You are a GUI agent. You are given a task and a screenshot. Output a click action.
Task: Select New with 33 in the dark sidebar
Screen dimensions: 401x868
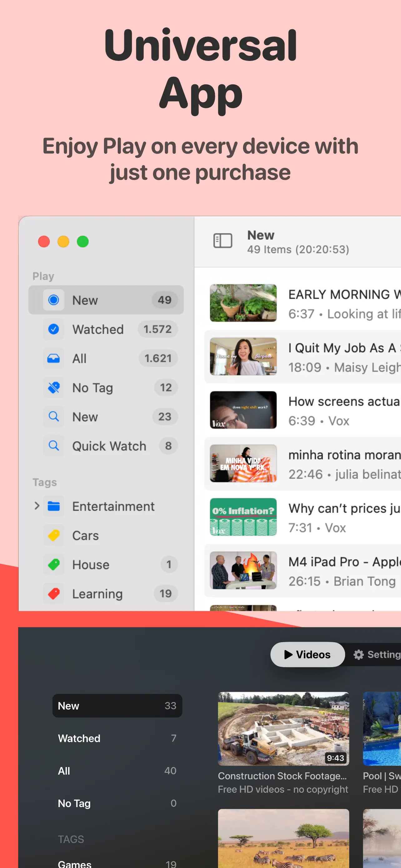117,706
